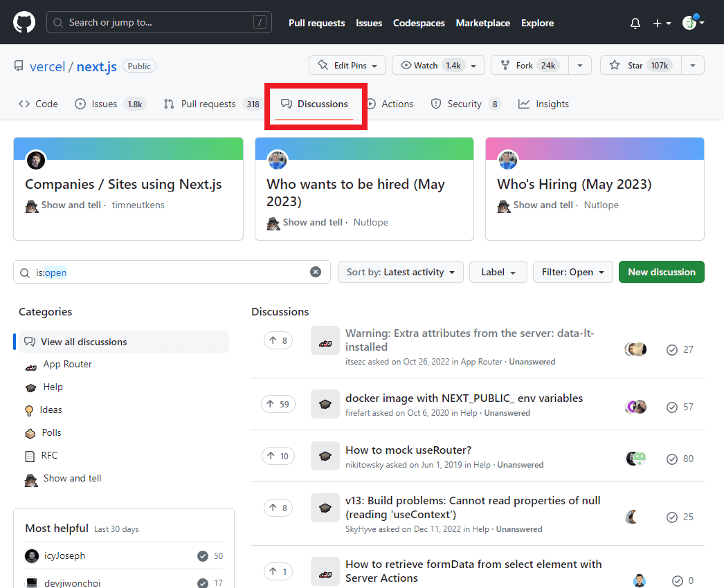Open the 'Filter: Open' dropdown
Image resolution: width=724 pixels, height=588 pixels.
tap(572, 272)
